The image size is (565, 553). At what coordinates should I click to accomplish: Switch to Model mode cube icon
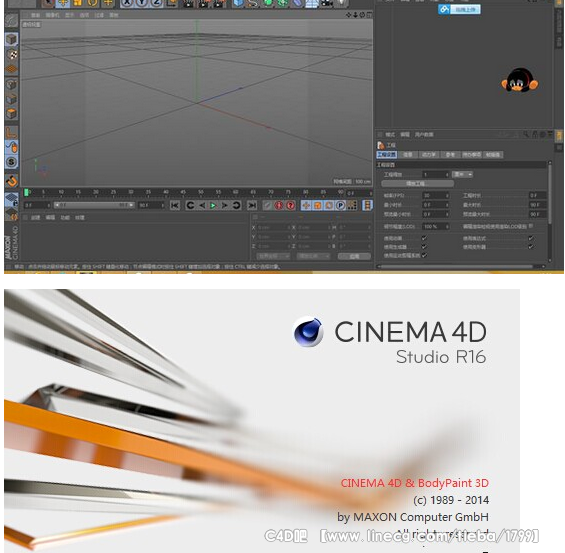coord(12,39)
